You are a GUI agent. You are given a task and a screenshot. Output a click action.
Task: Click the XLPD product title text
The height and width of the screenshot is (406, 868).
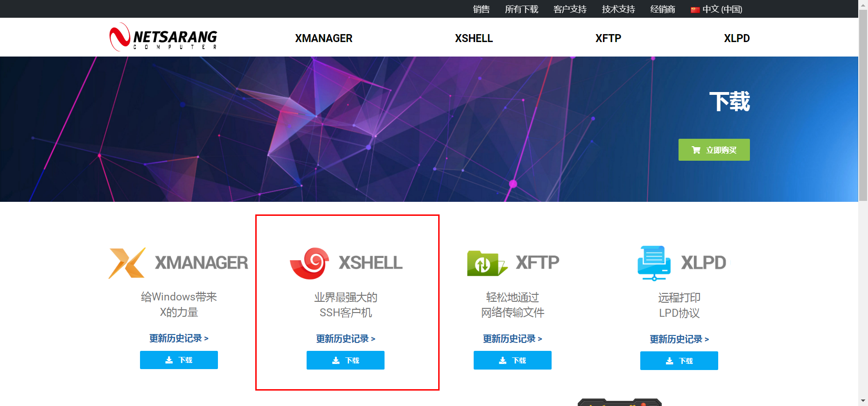(x=703, y=263)
